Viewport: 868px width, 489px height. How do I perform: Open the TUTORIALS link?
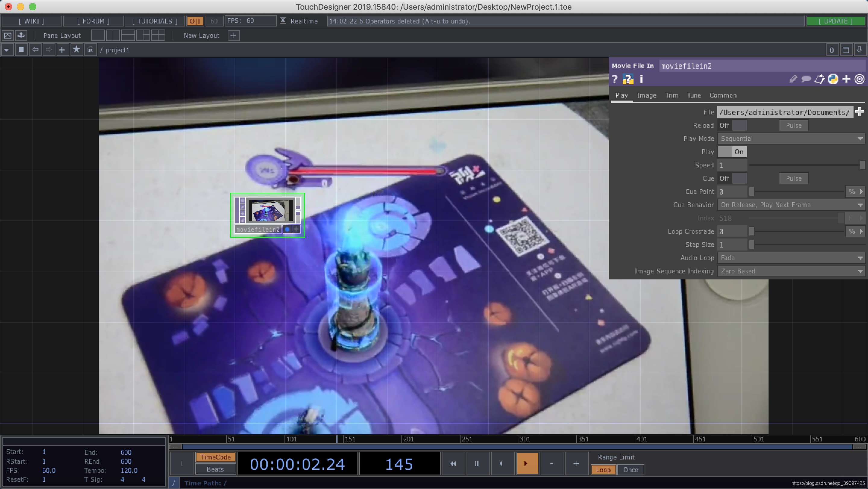click(155, 21)
